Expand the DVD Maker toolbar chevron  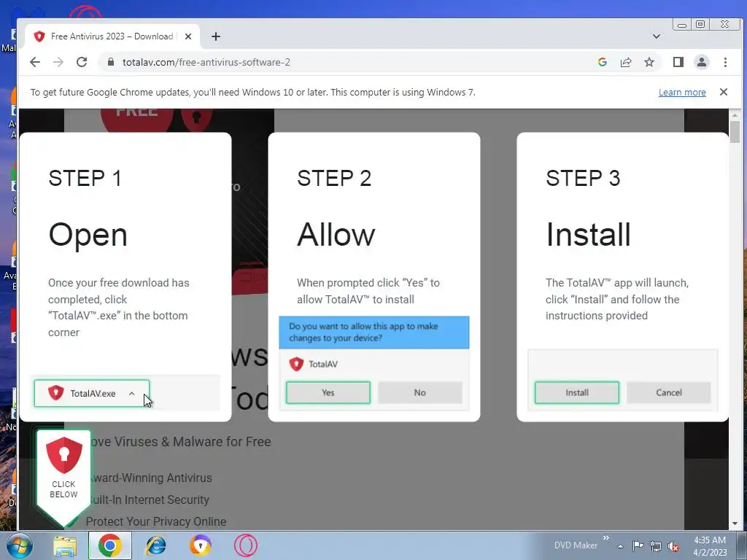[x=606, y=538]
